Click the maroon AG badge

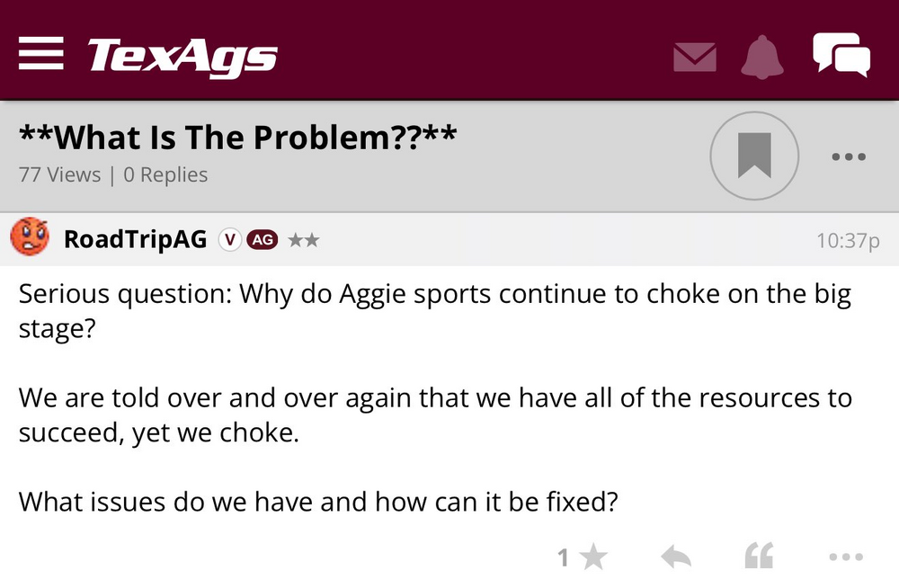(262, 239)
